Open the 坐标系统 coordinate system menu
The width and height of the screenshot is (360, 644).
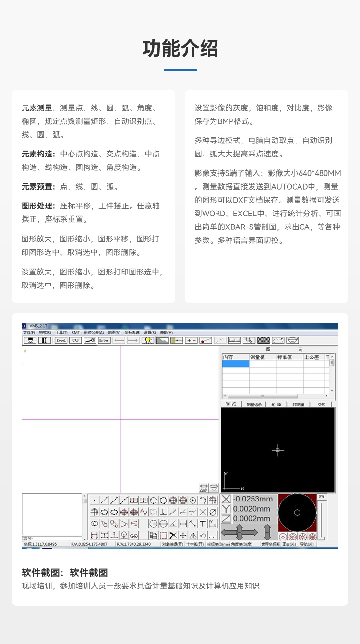(x=132, y=332)
